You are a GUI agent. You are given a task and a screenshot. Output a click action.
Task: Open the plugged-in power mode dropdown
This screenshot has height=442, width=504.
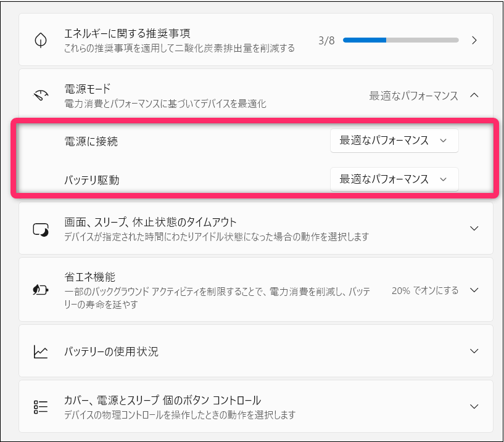[394, 141]
